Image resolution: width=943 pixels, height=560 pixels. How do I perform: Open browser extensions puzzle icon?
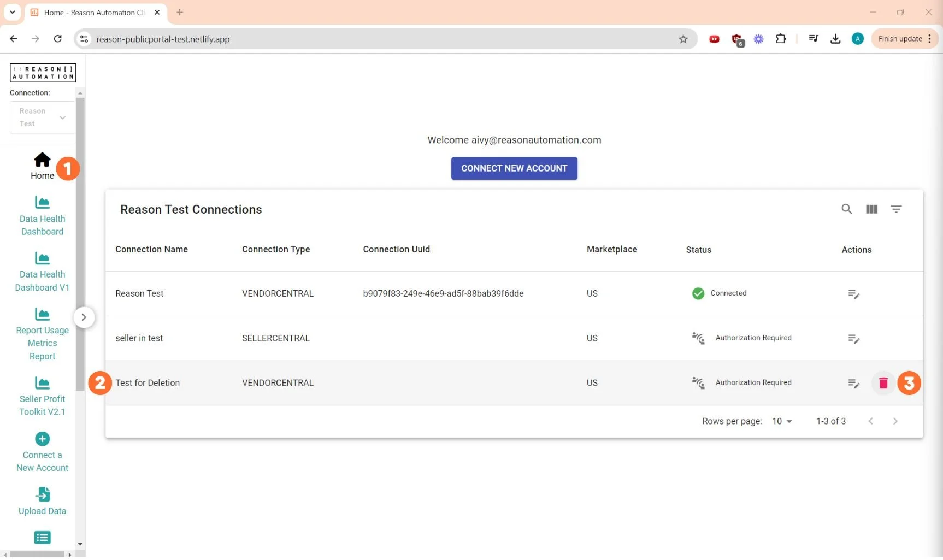click(x=781, y=39)
